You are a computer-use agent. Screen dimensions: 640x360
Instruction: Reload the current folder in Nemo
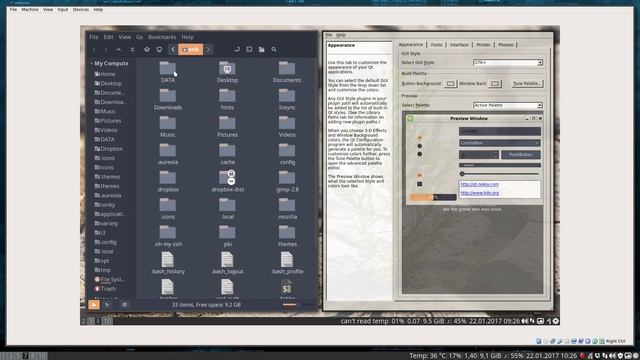[132, 49]
